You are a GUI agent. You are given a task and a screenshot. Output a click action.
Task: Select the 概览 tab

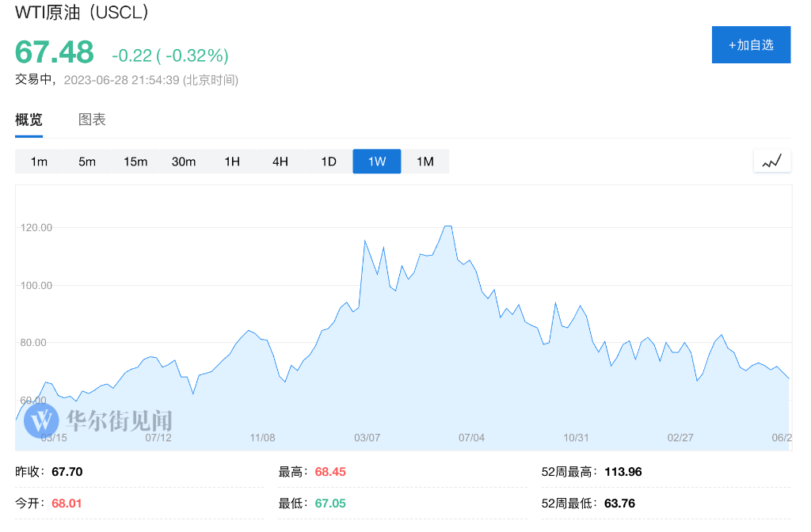coord(29,120)
